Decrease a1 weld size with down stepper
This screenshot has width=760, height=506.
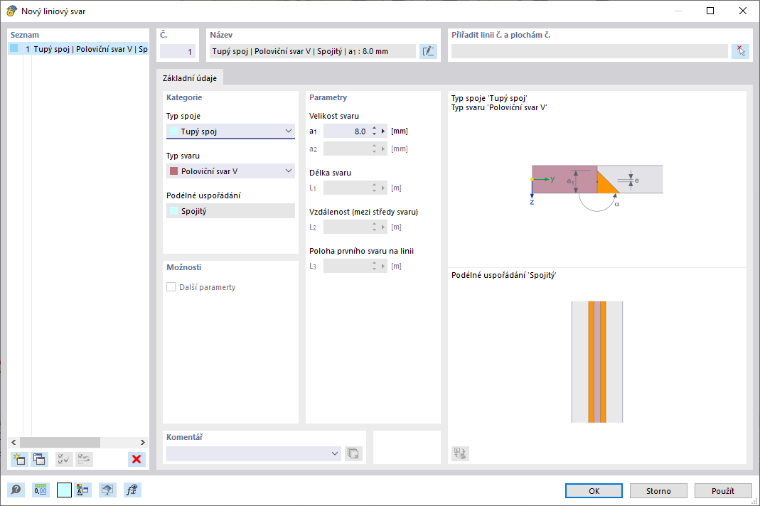coord(374,134)
